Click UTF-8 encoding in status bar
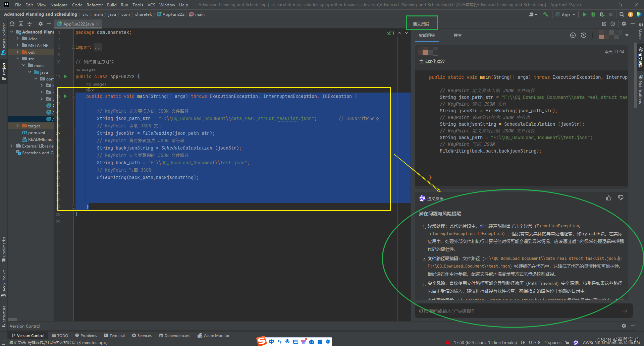Viewport: 644px width, 346px height. (535, 342)
